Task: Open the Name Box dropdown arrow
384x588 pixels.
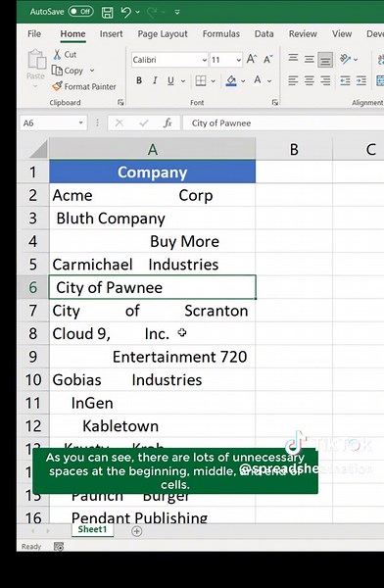Action: click(x=80, y=123)
